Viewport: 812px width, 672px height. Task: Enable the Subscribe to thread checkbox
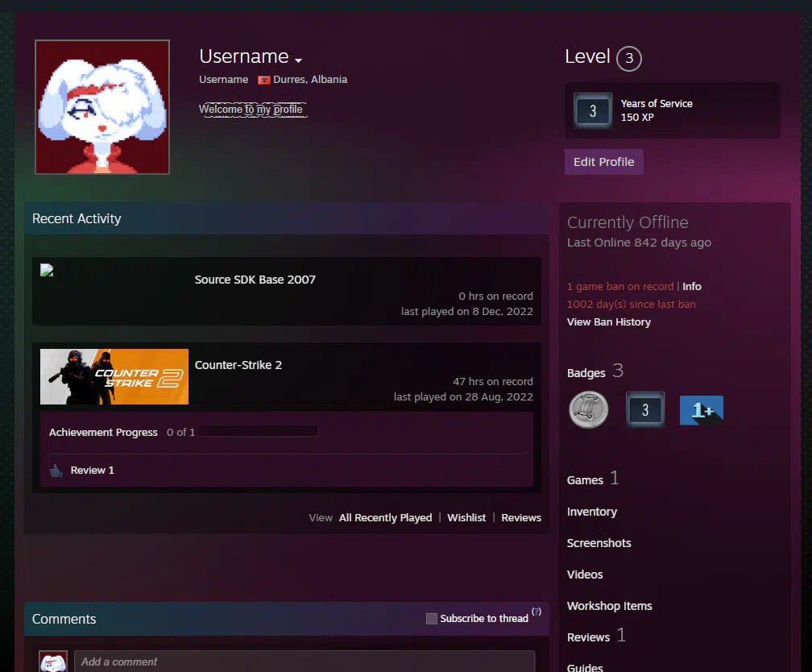click(432, 619)
